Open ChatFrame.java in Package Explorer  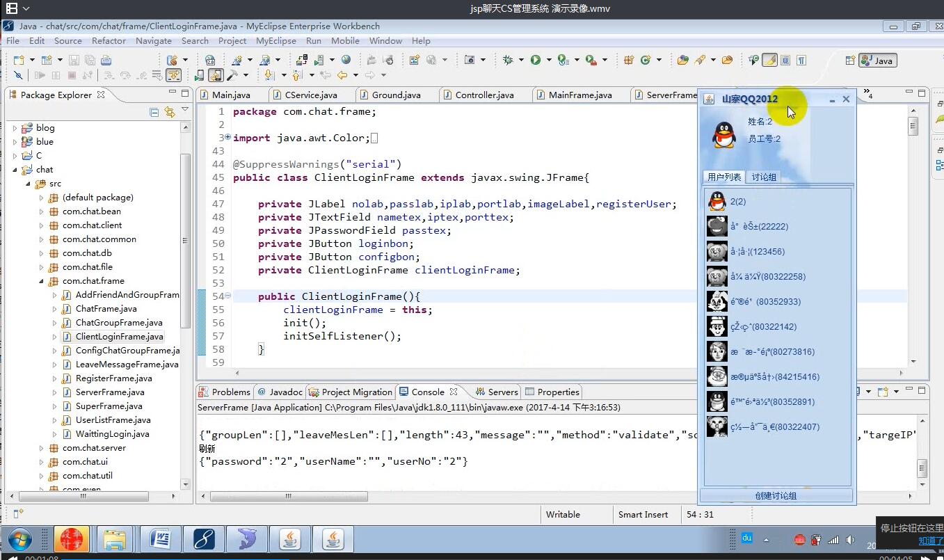coord(106,309)
